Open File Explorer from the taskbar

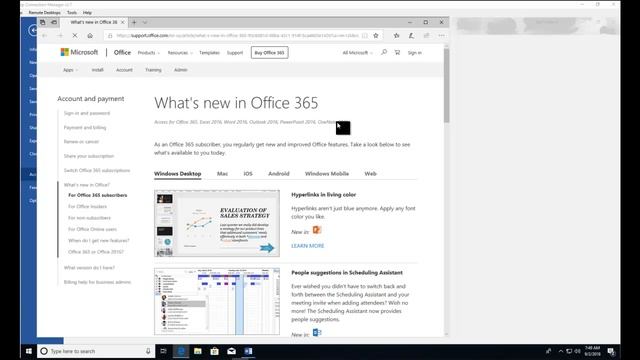(x=198, y=351)
